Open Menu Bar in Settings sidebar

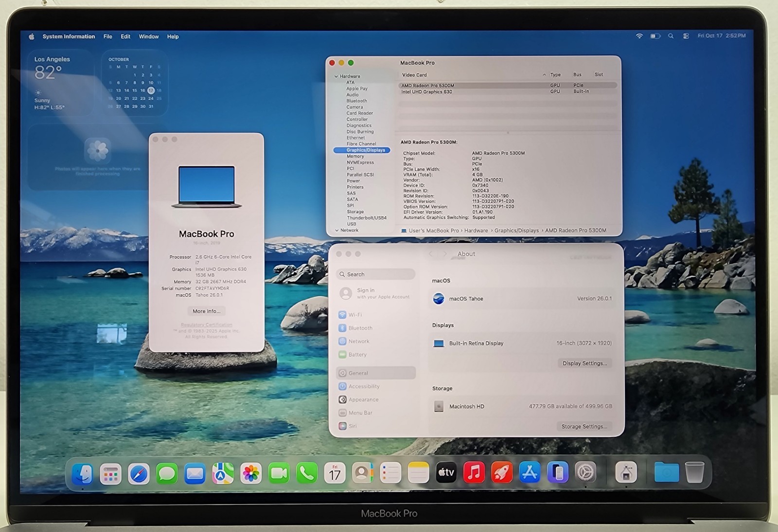[x=376, y=413]
